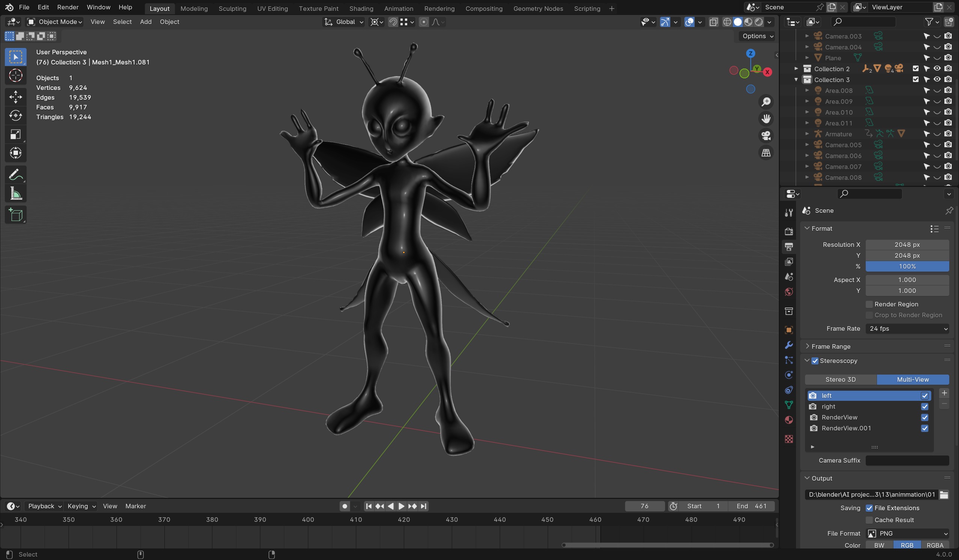Image resolution: width=959 pixels, height=560 pixels.
Task: Activate the Annotate pencil tool
Action: point(16,175)
